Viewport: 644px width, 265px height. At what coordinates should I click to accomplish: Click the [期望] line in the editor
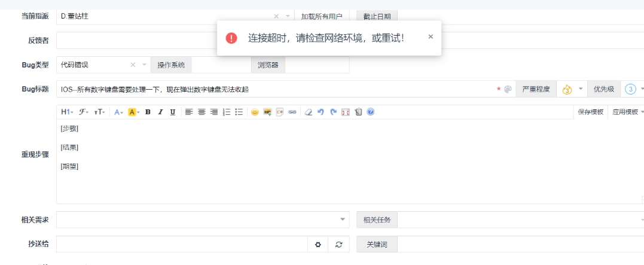[69, 166]
